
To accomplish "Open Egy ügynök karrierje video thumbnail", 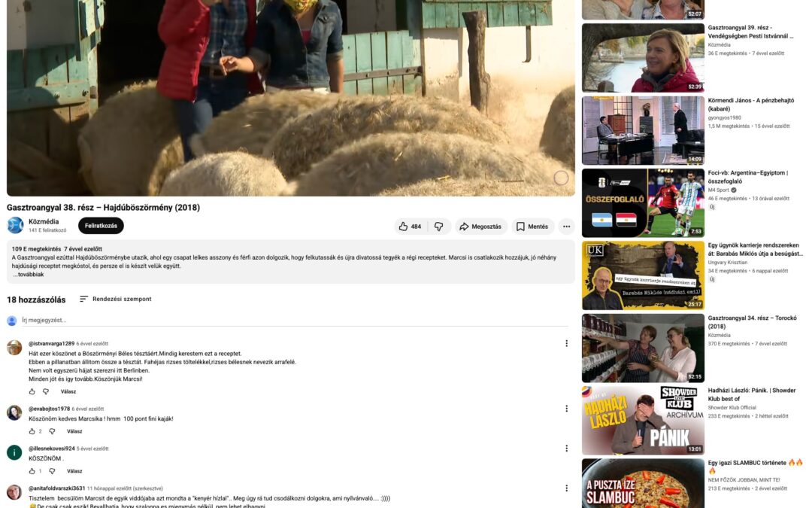I will 643,275.
